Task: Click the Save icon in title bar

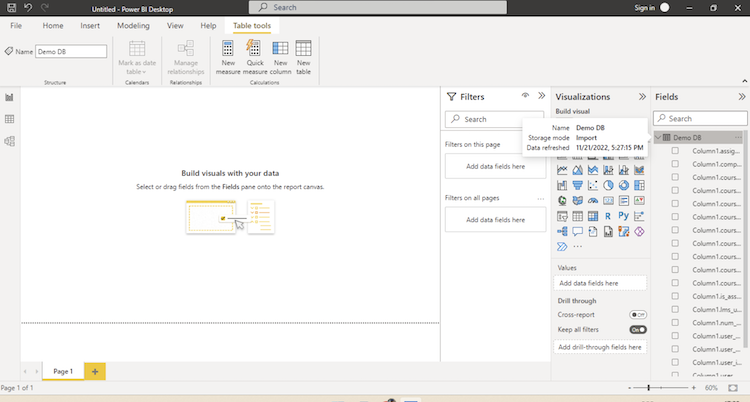Action: [11, 8]
